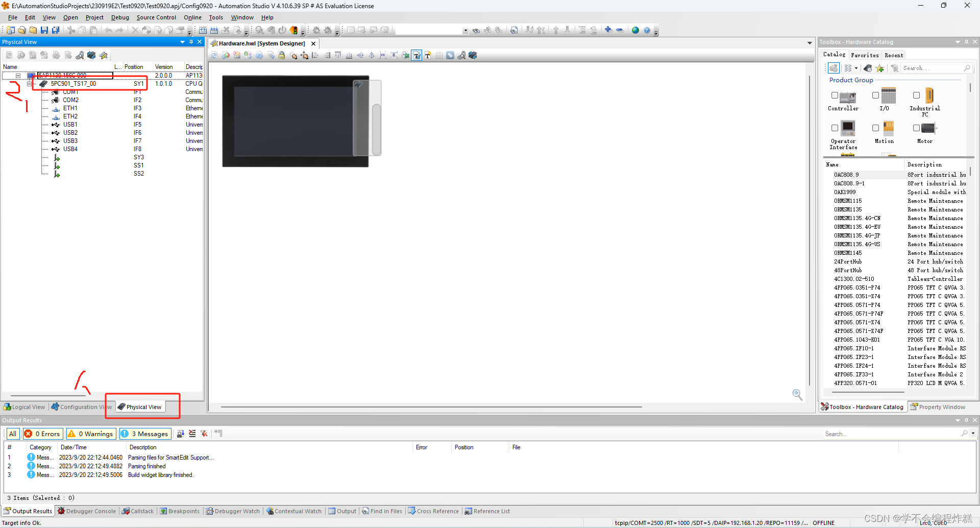The width and height of the screenshot is (980, 528).
Task: Open the Output Results search options dropdown
Action: (x=973, y=434)
